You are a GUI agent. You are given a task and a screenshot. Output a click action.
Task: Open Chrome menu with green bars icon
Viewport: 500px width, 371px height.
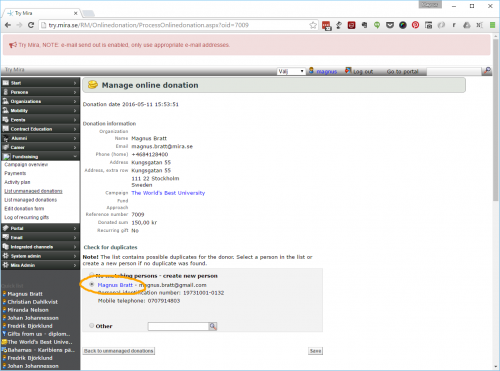[492, 25]
